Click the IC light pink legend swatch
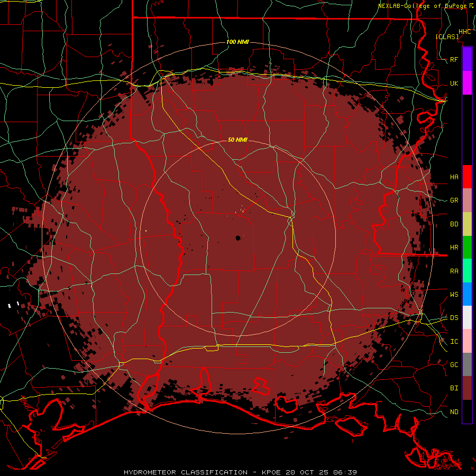The image size is (476, 476). [x=467, y=341]
